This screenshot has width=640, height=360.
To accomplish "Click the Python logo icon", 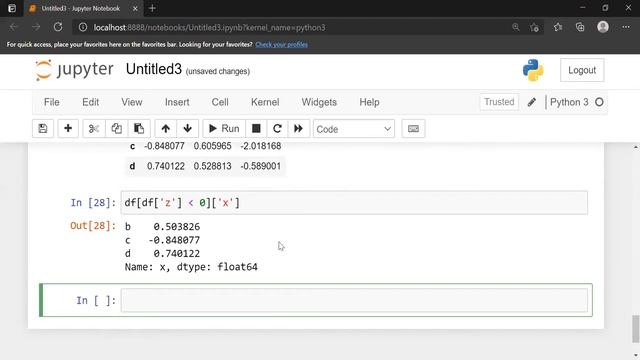I will 533,70.
